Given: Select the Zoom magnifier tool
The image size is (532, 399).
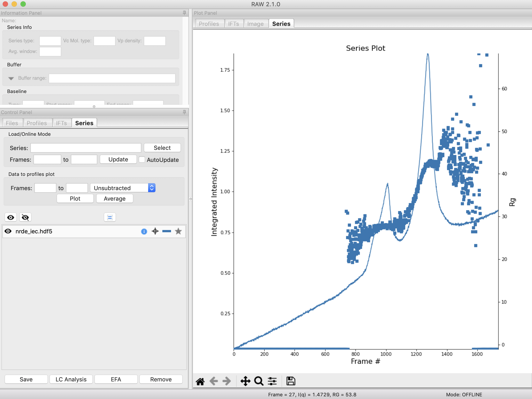Looking at the screenshot, I should 259,381.
